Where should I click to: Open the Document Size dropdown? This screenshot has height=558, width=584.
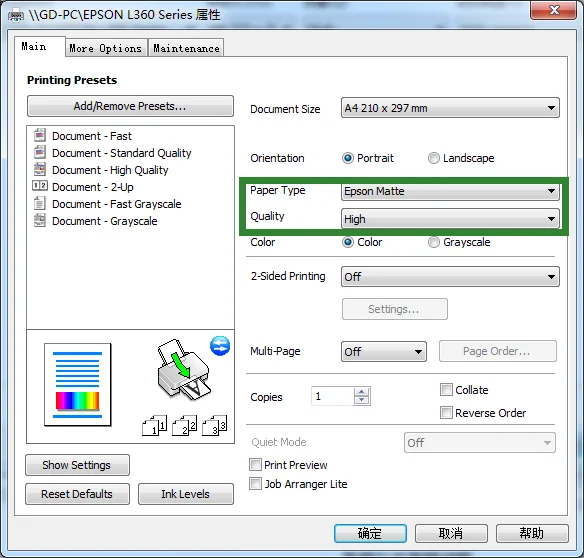point(450,108)
